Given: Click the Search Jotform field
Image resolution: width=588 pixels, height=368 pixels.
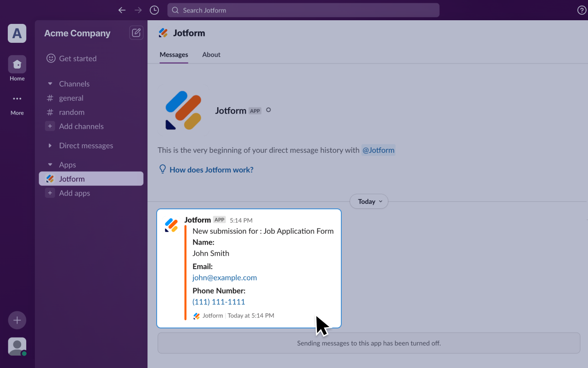Looking at the screenshot, I should (303, 10).
